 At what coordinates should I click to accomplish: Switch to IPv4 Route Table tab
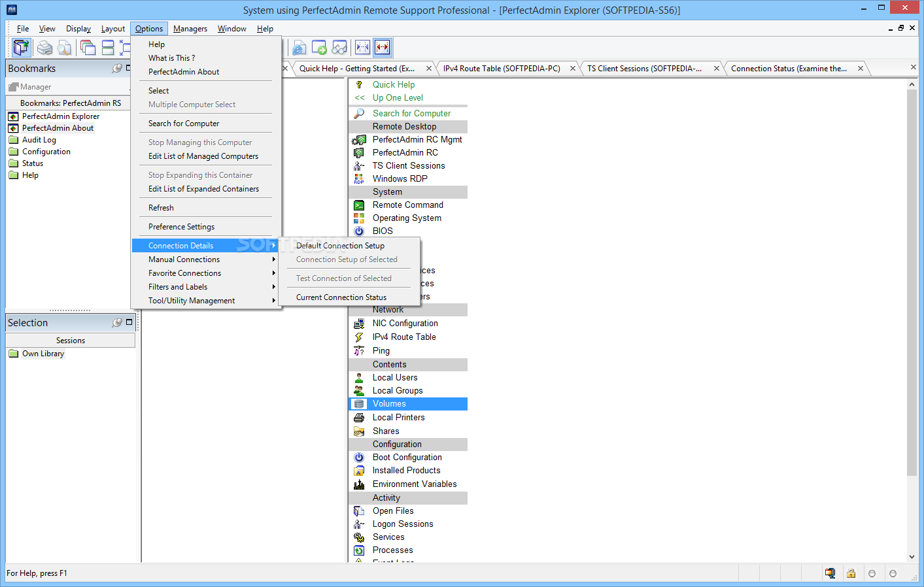tap(502, 69)
